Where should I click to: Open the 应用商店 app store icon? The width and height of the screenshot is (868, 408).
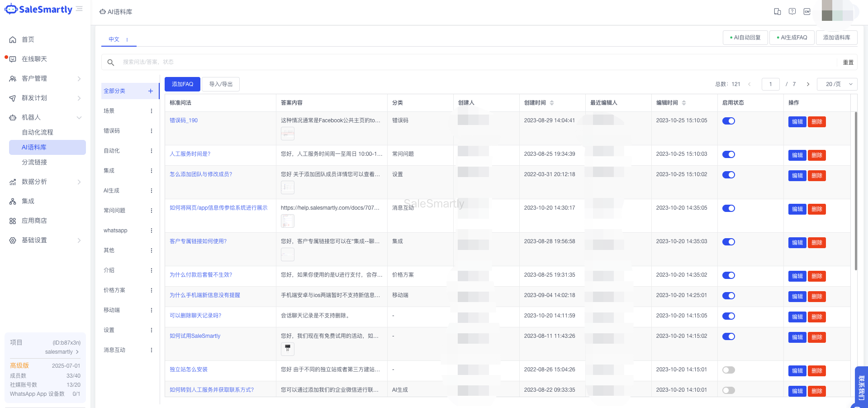13,221
